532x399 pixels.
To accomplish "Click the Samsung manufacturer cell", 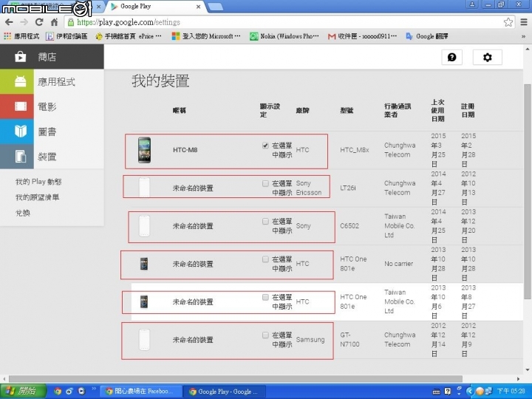I will [x=310, y=339].
